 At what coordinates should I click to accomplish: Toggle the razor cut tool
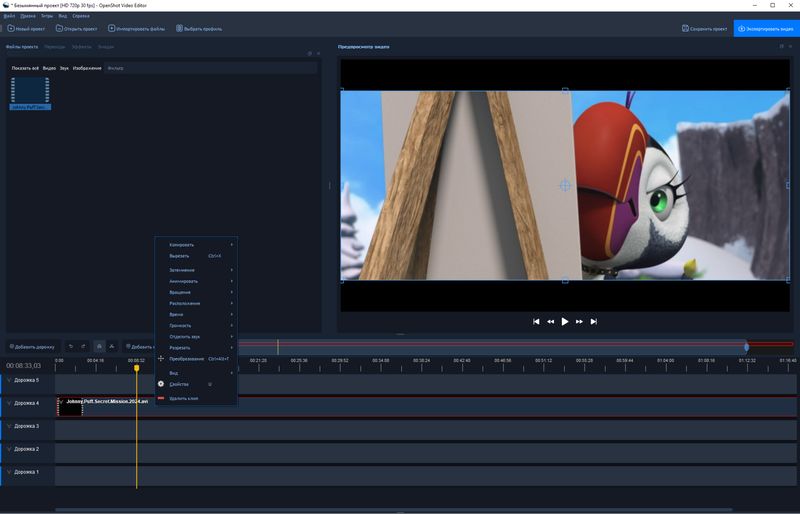tap(112, 347)
